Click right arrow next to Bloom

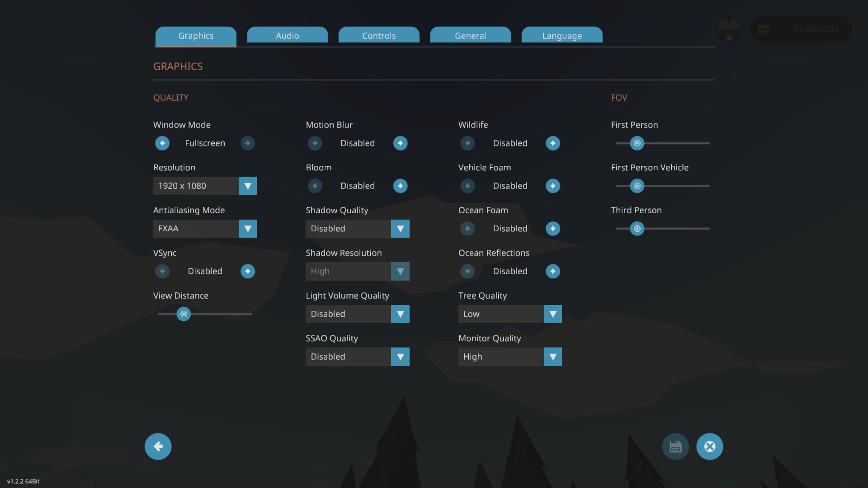400,186
